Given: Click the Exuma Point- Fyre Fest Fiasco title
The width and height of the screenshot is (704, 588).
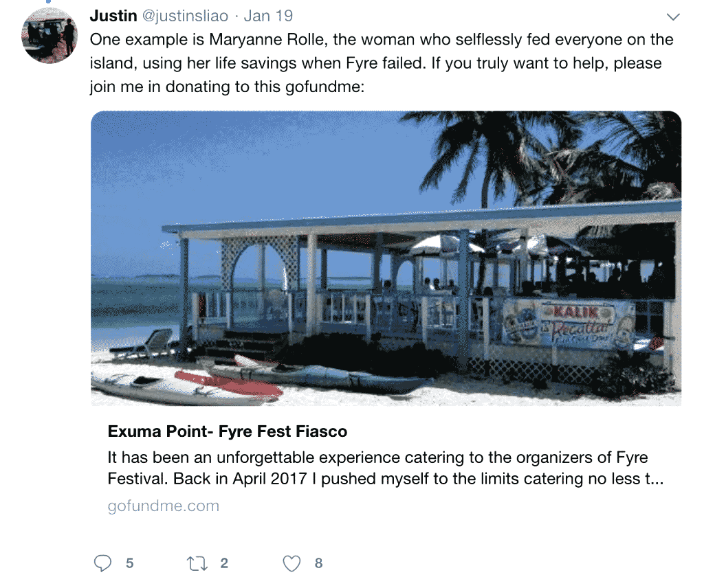Looking at the screenshot, I should (x=228, y=432).
